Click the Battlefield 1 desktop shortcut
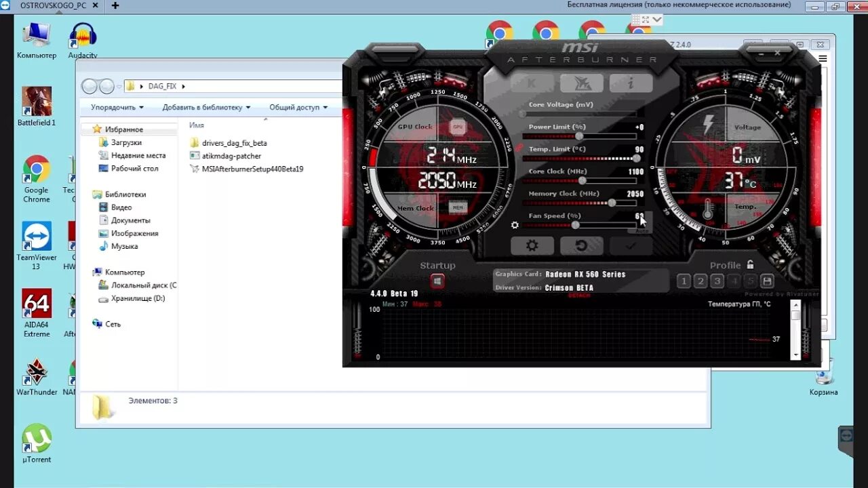 point(37,107)
